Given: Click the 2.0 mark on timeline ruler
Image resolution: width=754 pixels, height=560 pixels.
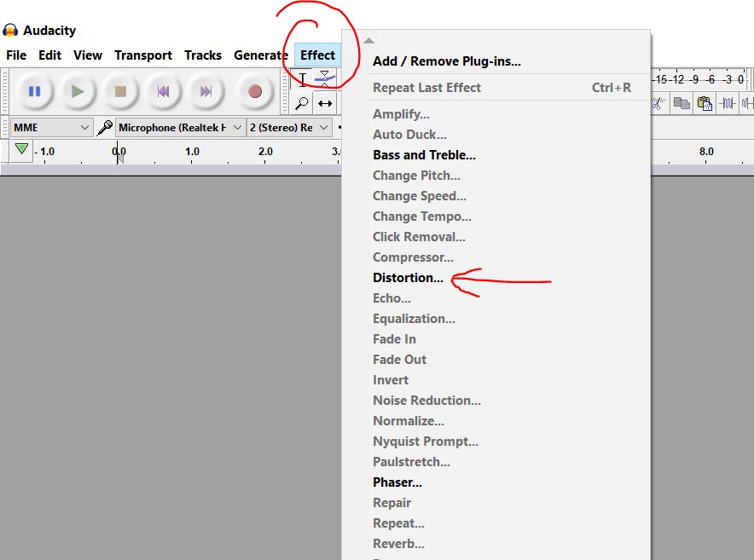Looking at the screenshot, I should point(265,152).
